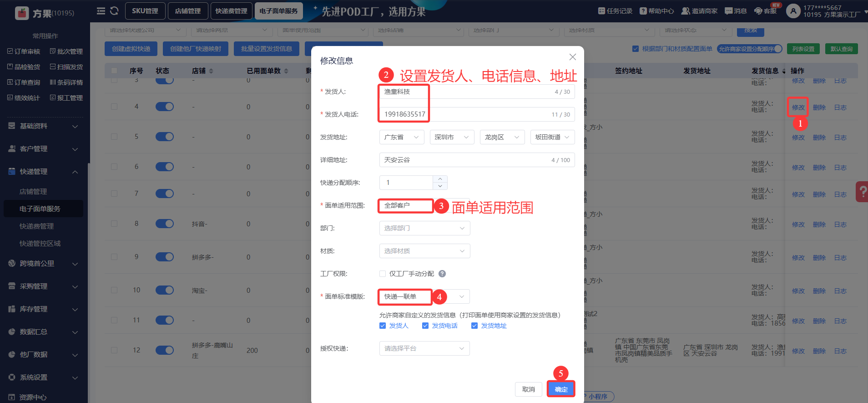Open 资源中心 in the sidebar

[33, 398]
